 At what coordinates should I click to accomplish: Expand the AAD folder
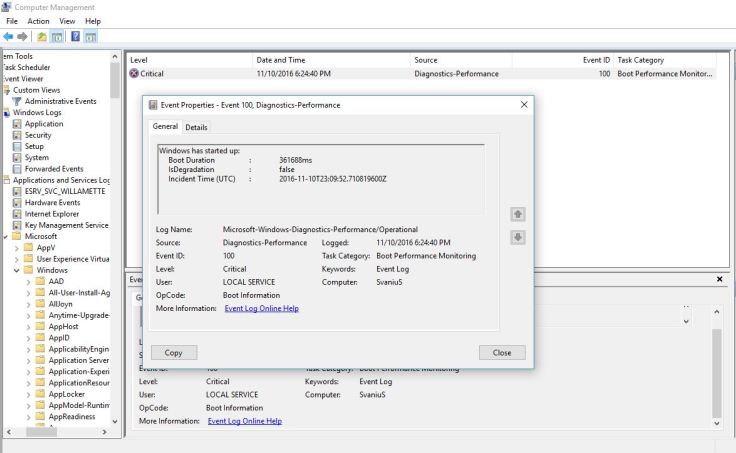(x=28, y=282)
